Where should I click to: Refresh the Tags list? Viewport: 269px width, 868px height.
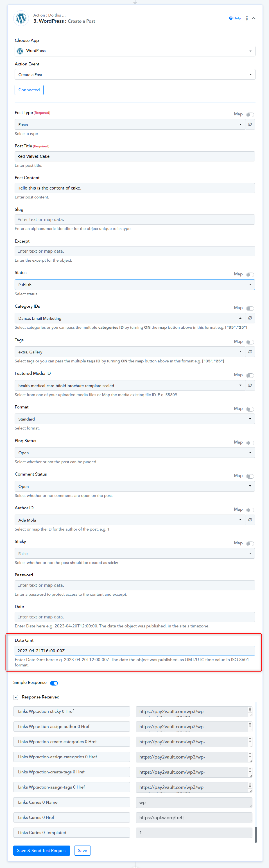tap(250, 352)
